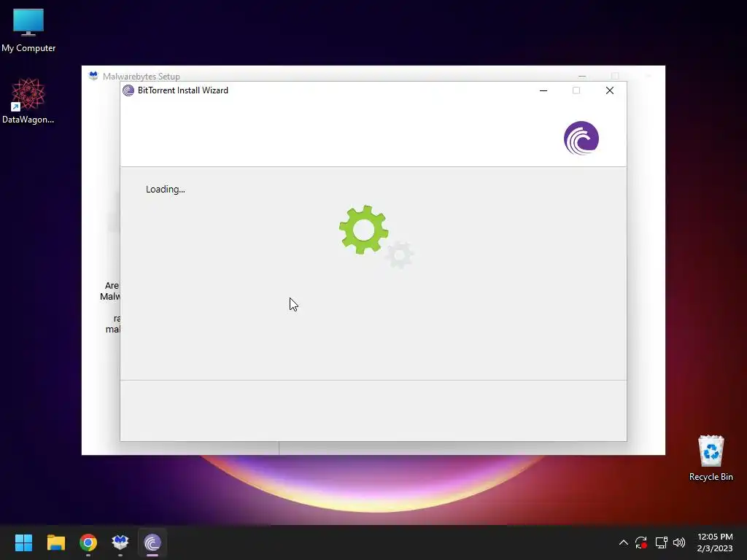Click the small gray gear icon
The width and height of the screenshot is (747, 560).
[399, 254]
